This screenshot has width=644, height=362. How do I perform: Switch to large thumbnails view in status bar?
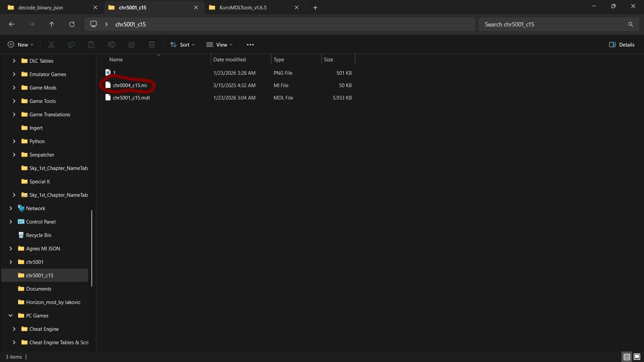tap(637, 357)
